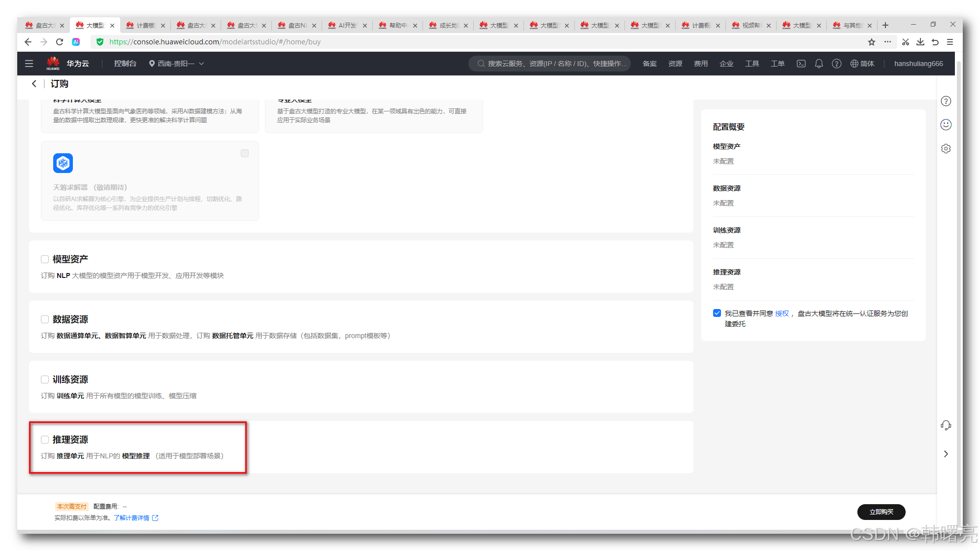980x551 pixels.
Task: Uncheck the 我已查看并同意 agreement checkbox
Action: (x=717, y=313)
